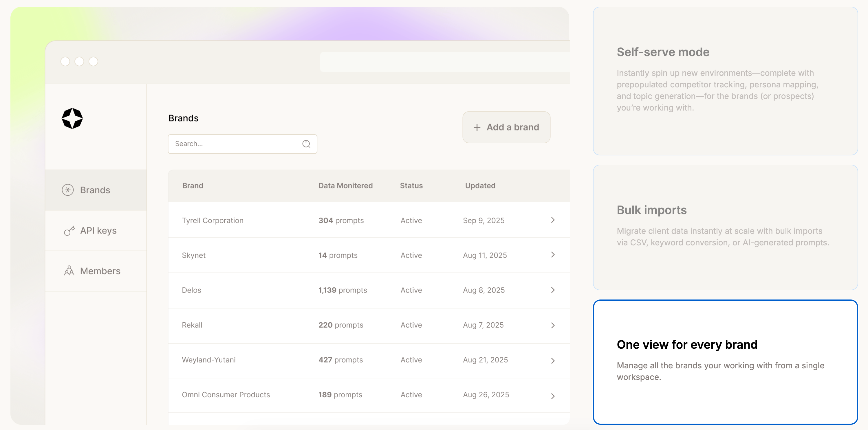Screen dimensions: 868x430
Task: Sort by the Updated column header
Action: 480,186
